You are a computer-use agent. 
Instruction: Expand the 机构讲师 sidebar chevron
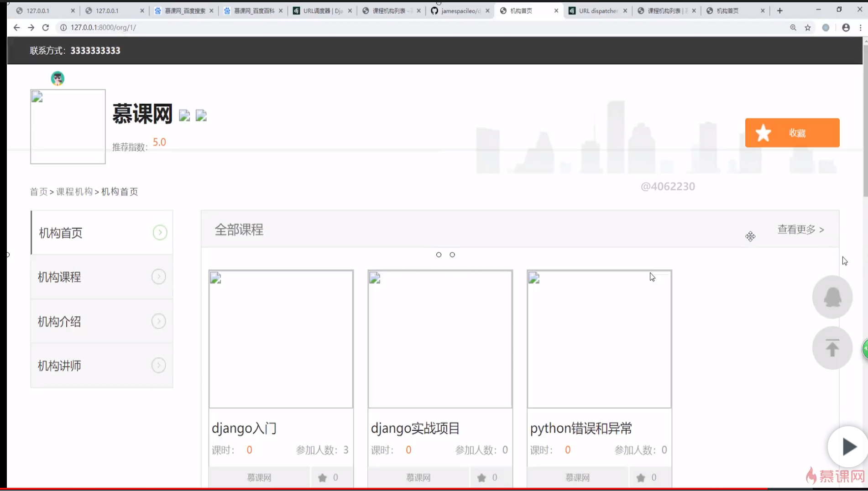pyautogui.click(x=158, y=365)
